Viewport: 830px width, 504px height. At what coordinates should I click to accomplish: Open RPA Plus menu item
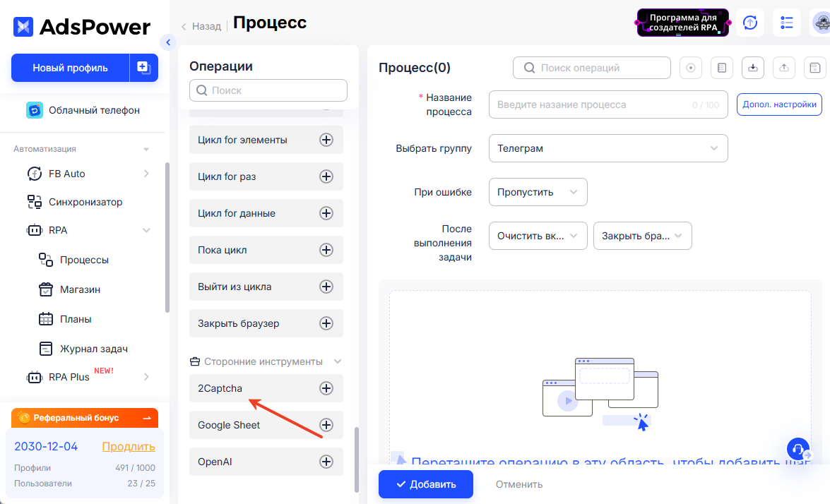pyautogui.click(x=69, y=377)
